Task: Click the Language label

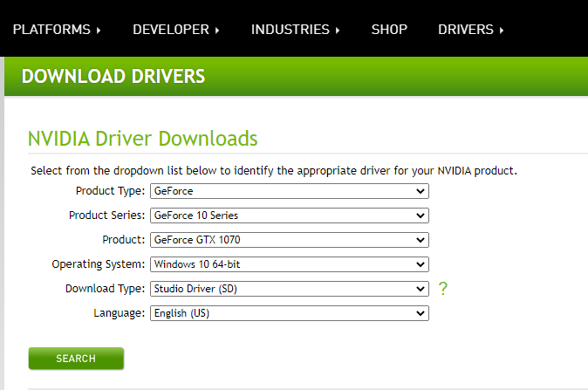Action: 120,312
